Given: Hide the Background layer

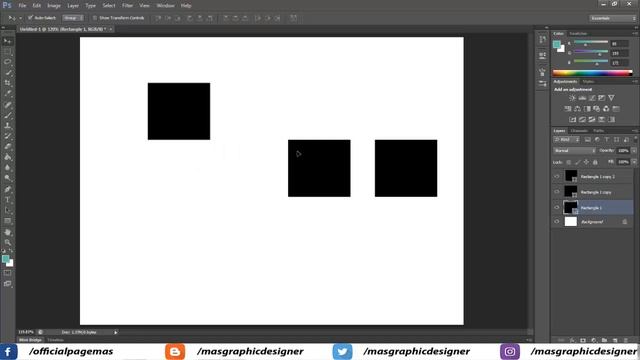Looking at the screenshot, I should click(x=557, y=222).
